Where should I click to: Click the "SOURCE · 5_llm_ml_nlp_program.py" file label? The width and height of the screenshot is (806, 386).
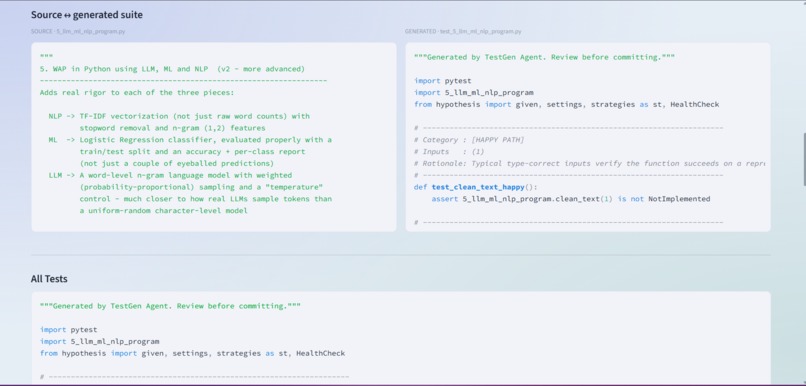78,31
